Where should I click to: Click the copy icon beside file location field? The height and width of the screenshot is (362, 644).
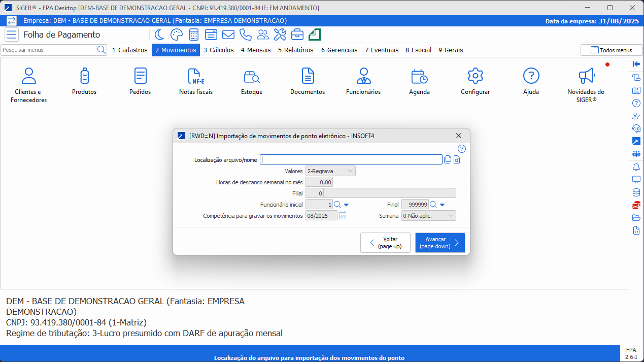tap(448, 159)
